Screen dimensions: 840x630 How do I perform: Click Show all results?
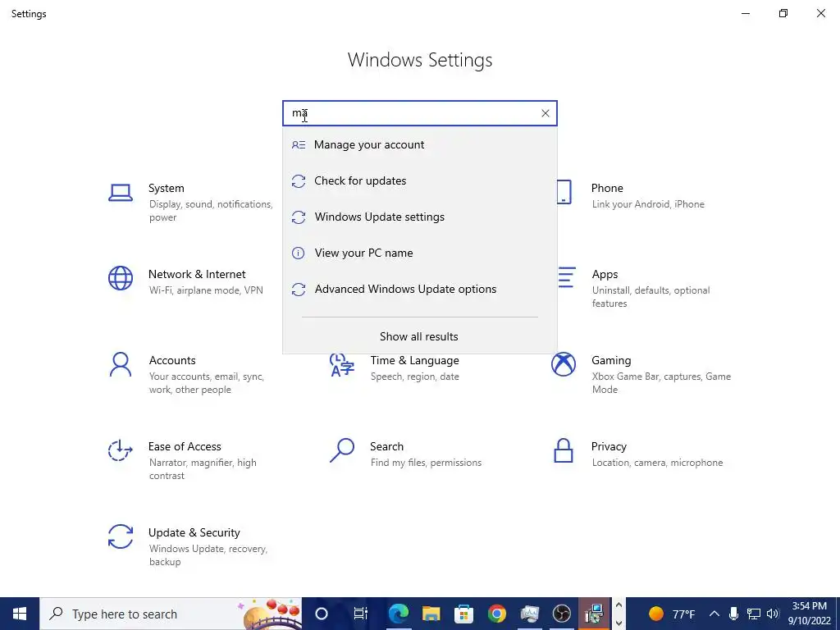point(419,336)
